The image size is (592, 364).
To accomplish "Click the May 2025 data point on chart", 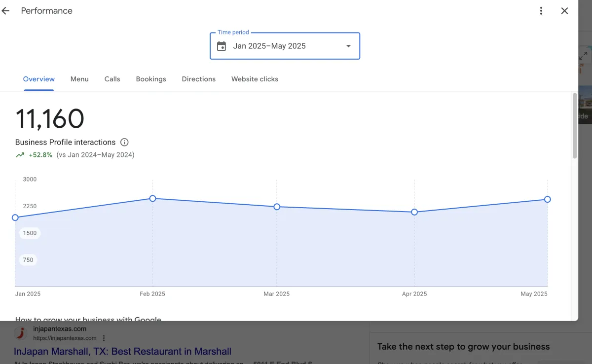I will coord(547,199).
